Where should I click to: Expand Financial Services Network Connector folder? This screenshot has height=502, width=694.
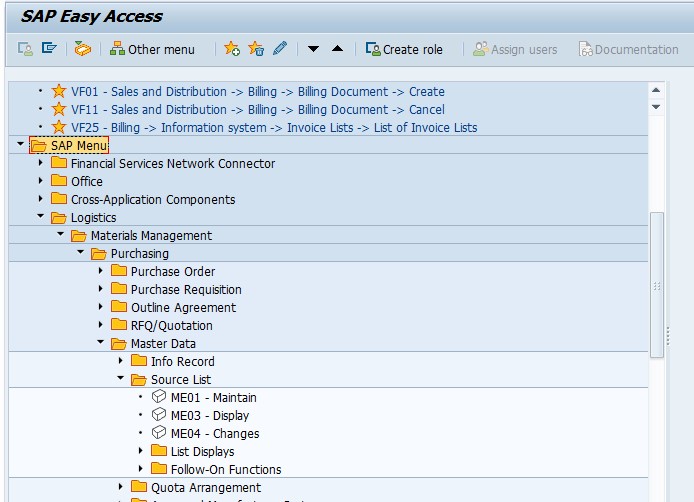tap(40, 162)
